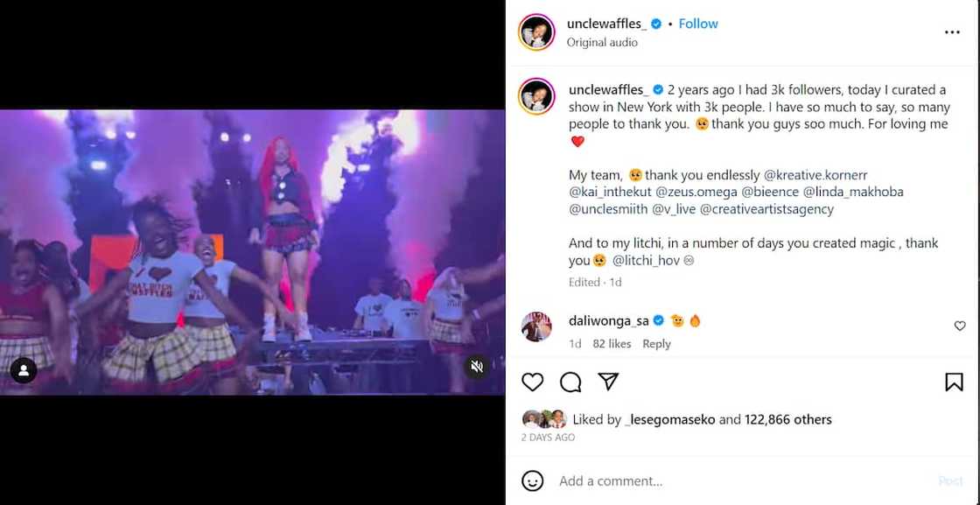Open the emoji picker for comments

coord(532,480)
